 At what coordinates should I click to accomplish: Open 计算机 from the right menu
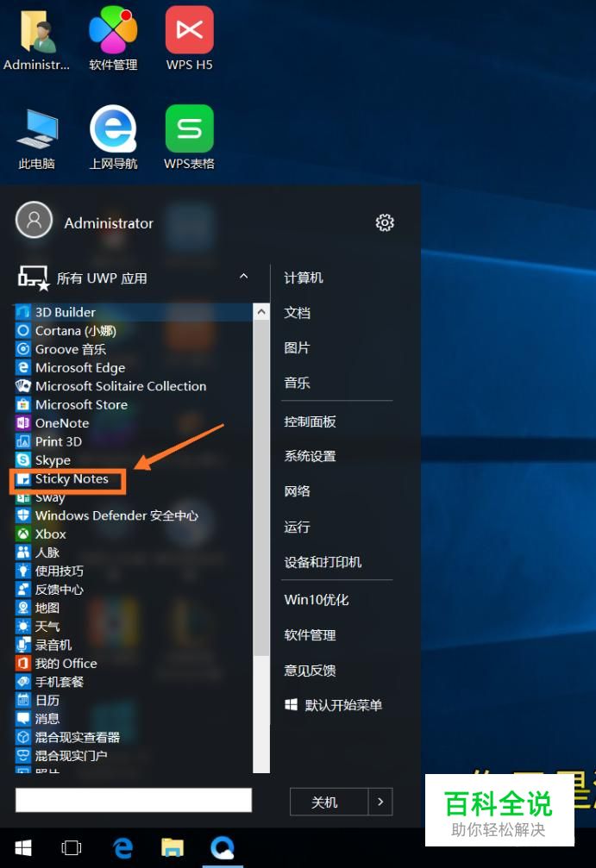304,278
